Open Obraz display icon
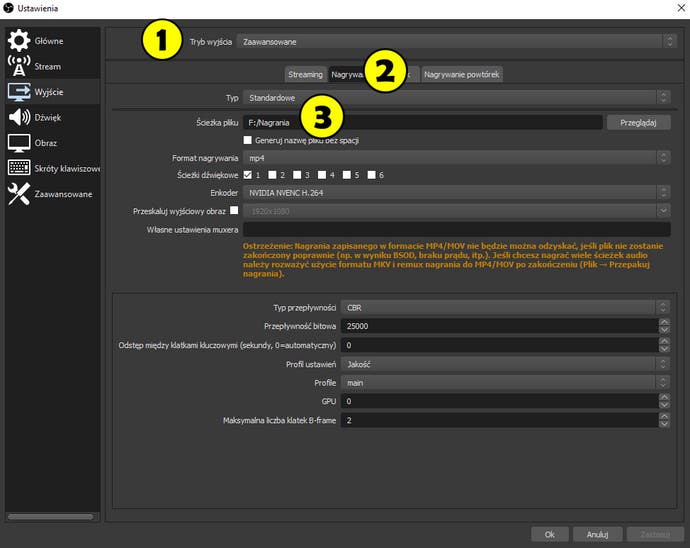 tap(18, 143)
